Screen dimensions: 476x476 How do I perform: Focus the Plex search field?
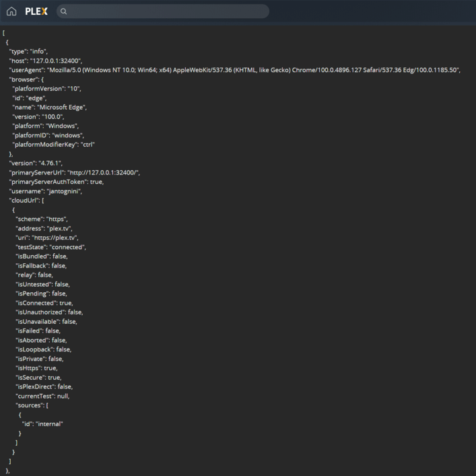coord(163,11)
